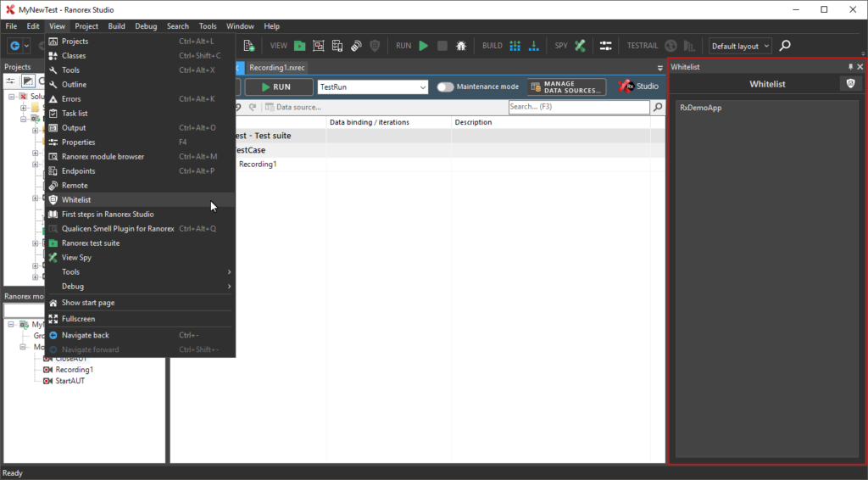Click the first TestRail toolbar icon

tap(670, 46)
